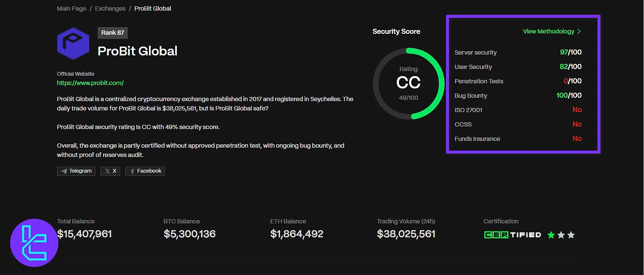Click the Official Website label
Image resolution: width=644 pixels, height=275 pixels.
click(76, 74)
